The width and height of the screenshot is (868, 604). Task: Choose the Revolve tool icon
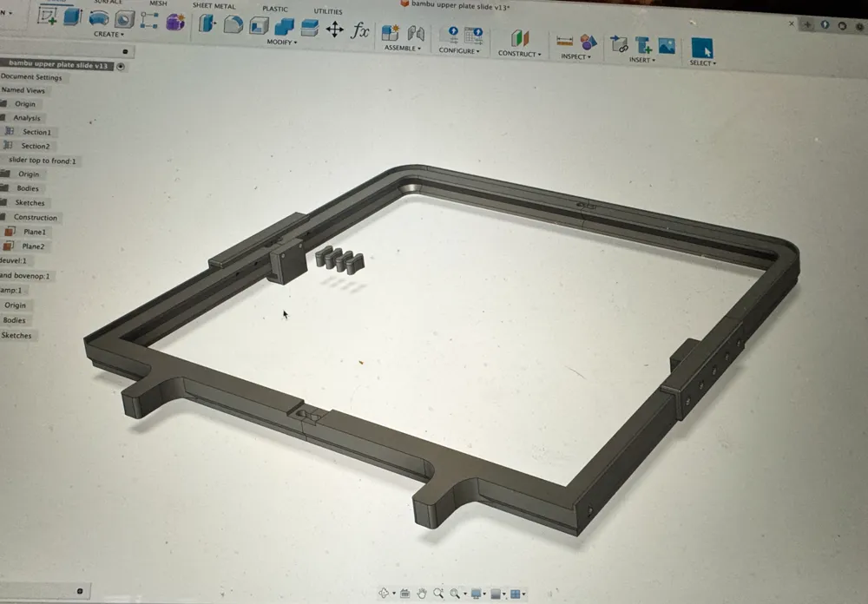point(100,18)
